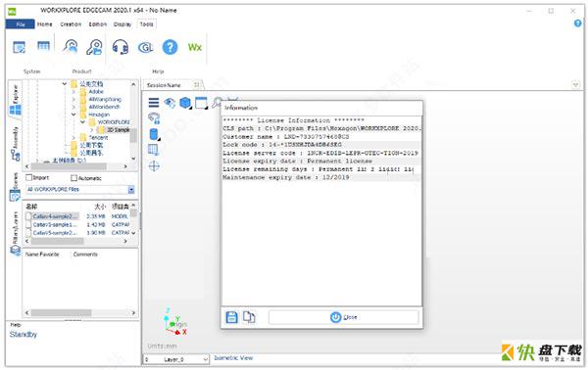Click the help icon at top-right corner
Screen dimensions: 588x370
coord(577,23)
